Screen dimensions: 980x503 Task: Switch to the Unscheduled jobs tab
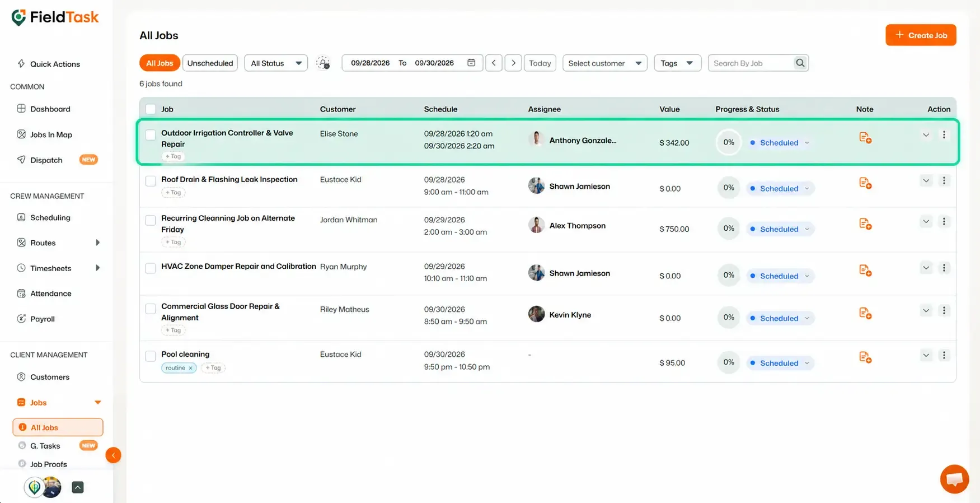tap(210, 63)
